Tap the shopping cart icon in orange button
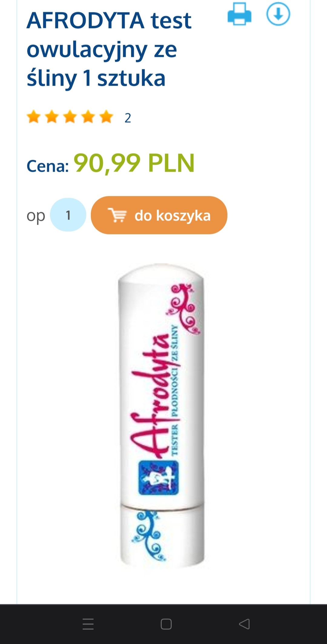 pyautogui.click(x=117, y=215)
